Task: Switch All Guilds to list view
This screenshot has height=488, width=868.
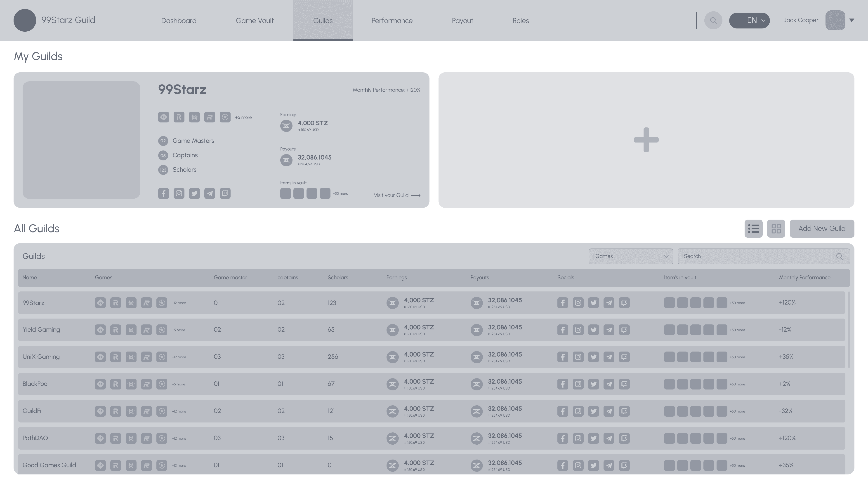Action: point(753,229)
